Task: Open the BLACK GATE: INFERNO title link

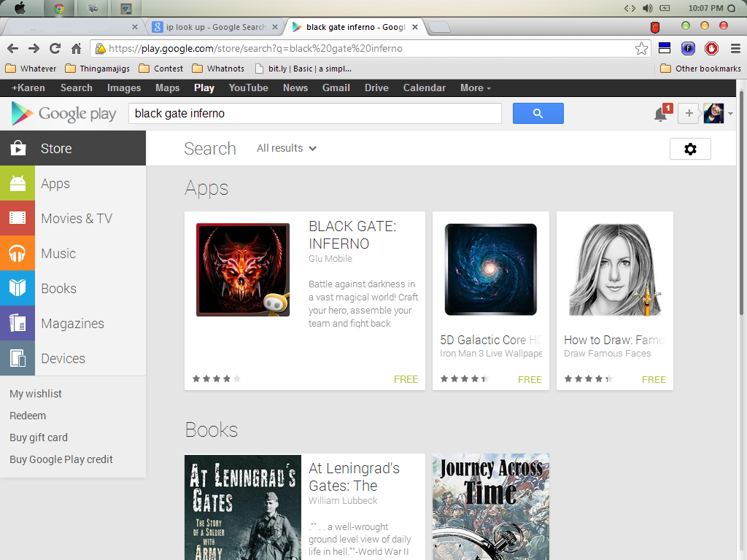Action: coord(352,235)
